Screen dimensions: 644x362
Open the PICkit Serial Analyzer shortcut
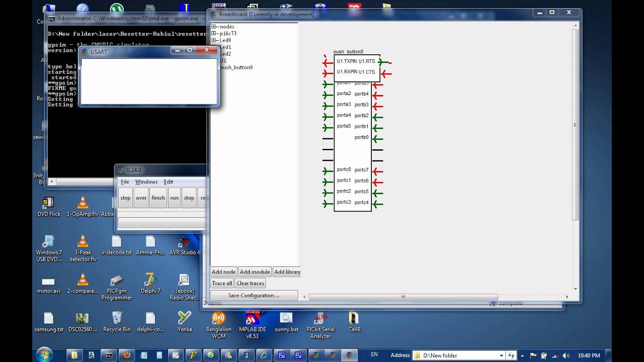point(320,325)
